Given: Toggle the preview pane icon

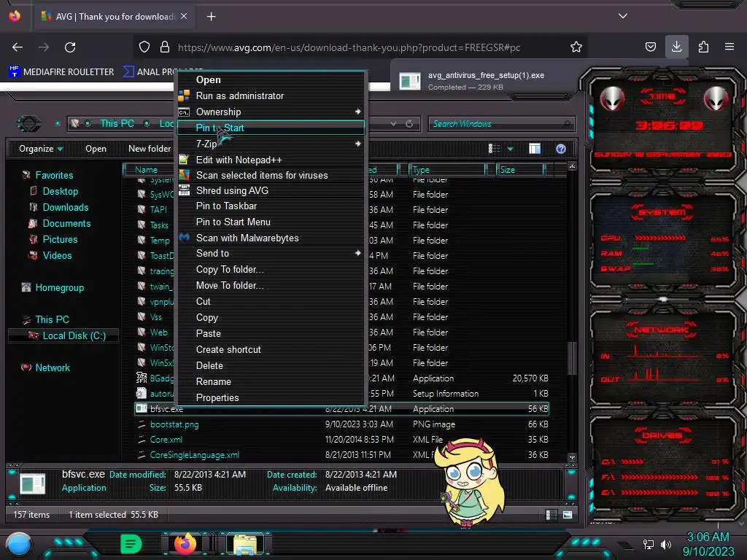Looking at the screenshot, I should point(535,149).
